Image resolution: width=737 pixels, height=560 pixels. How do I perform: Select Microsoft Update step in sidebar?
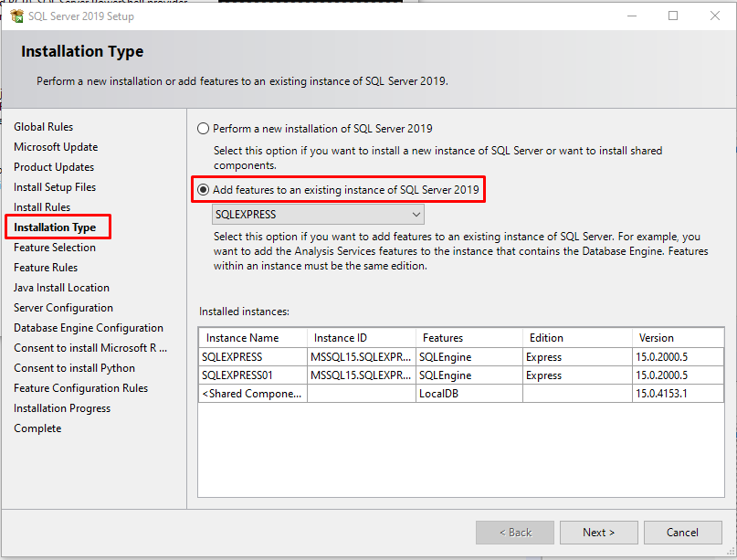pyautogui.click(x=56, y=147)
